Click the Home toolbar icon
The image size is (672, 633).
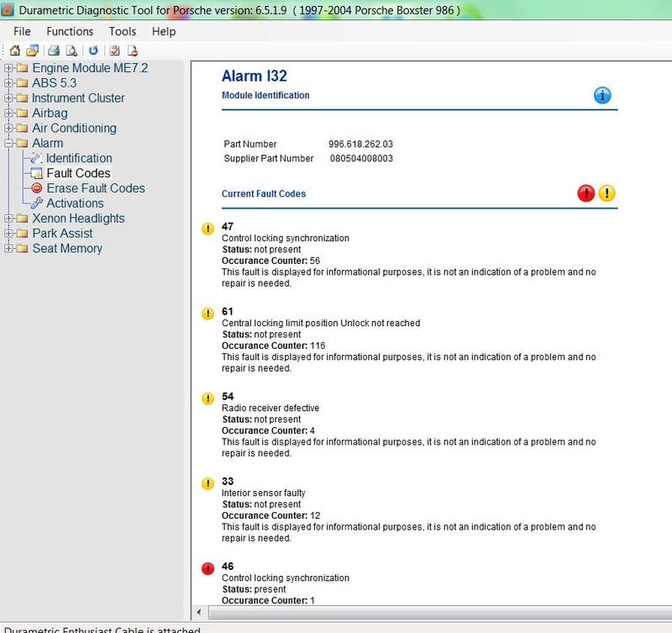tap(15, 50)
